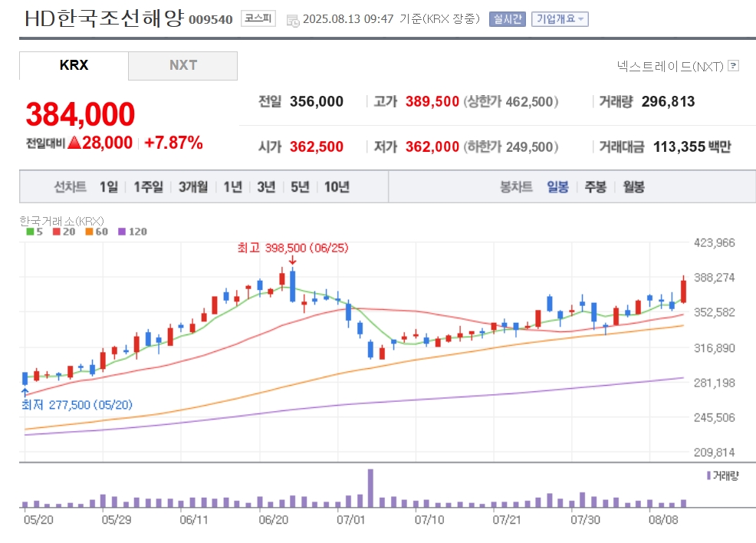Switch to the KRX tab
756x543 pixels.
[x=74, y=65]
